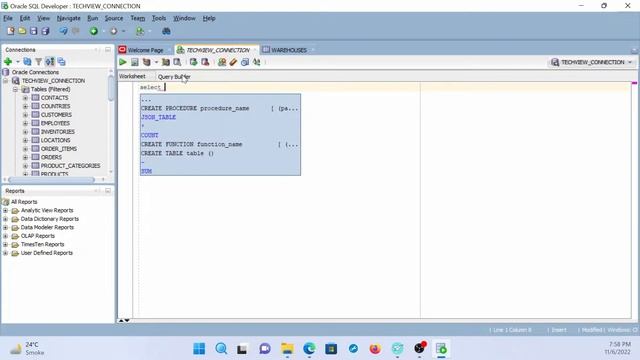Choose CREATE PROCEDURE template in autocomplete
Viewport: 640px width, 360px height.
220,108
